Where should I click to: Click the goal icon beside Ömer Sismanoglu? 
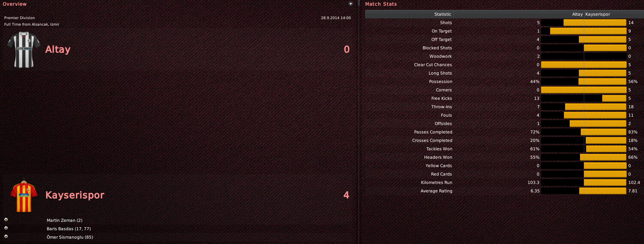pyautogui.click(x=6, y=236)
